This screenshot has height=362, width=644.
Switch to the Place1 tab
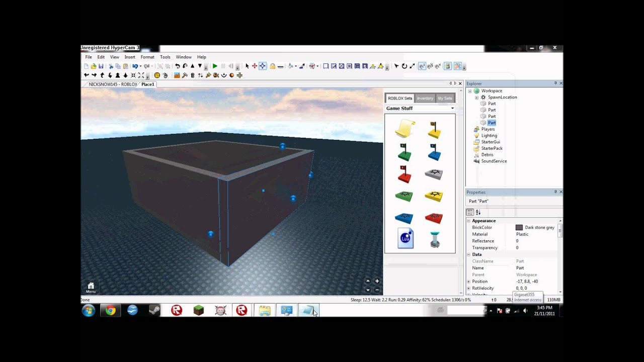coord(148,84)
